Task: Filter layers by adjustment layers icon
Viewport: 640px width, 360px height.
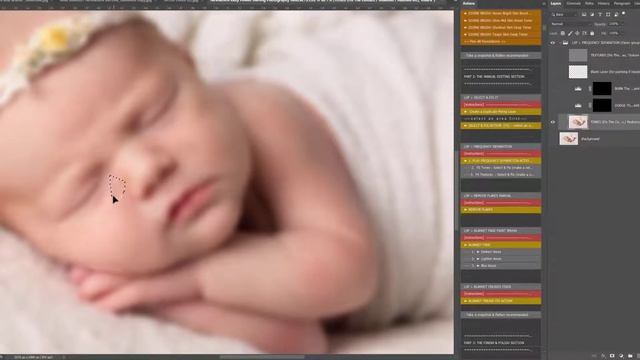Action: pos(592,14)
